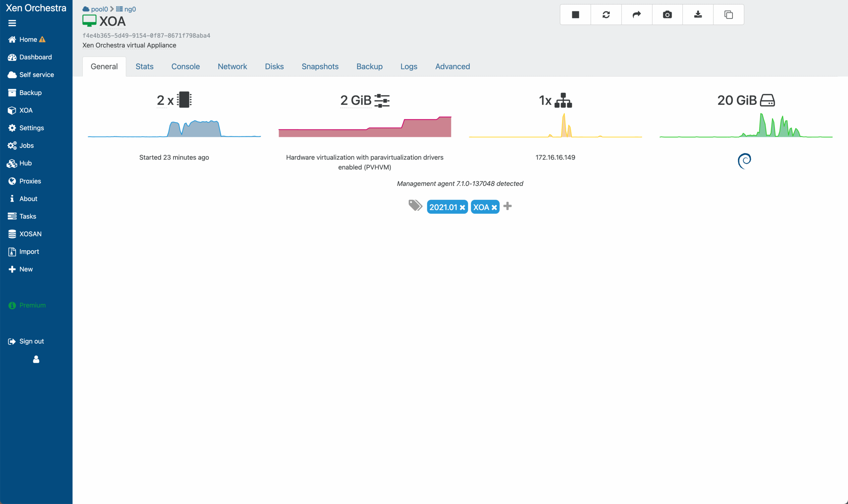Click the Export VM download icon
Image resolution: width=848 pixels, height=504 pixels.
point(698,15)
